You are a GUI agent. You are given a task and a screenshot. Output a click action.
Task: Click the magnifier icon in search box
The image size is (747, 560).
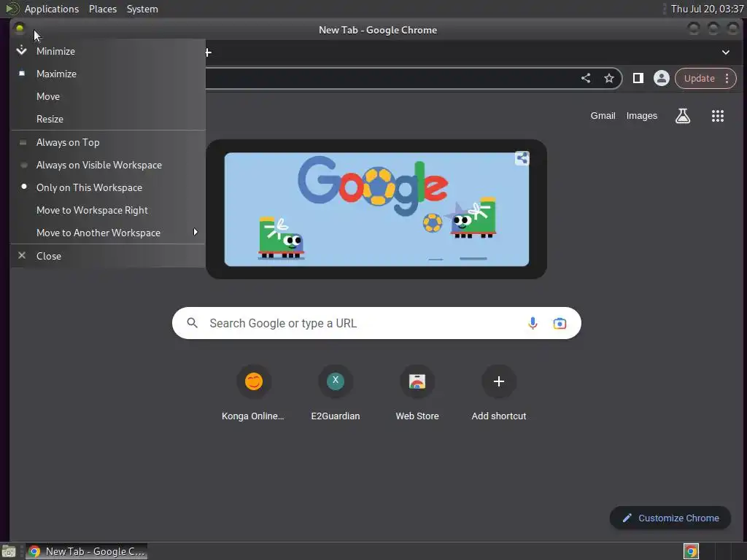click(192, 323)
